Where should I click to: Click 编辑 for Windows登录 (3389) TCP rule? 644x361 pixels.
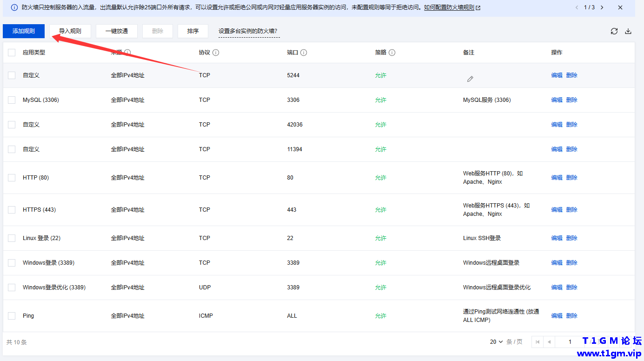coord(557,263)
